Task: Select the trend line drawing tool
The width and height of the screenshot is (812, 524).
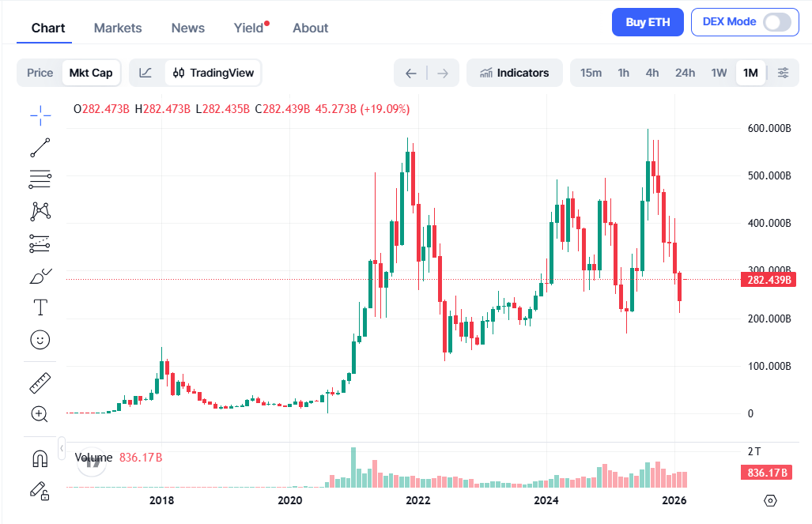Action: pyautogui.click(x=40, y=147)
